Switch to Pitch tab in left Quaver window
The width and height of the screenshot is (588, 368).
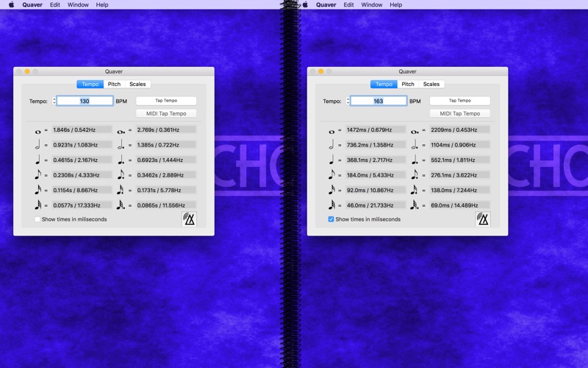pyautogui.click(x=114, y=84)
